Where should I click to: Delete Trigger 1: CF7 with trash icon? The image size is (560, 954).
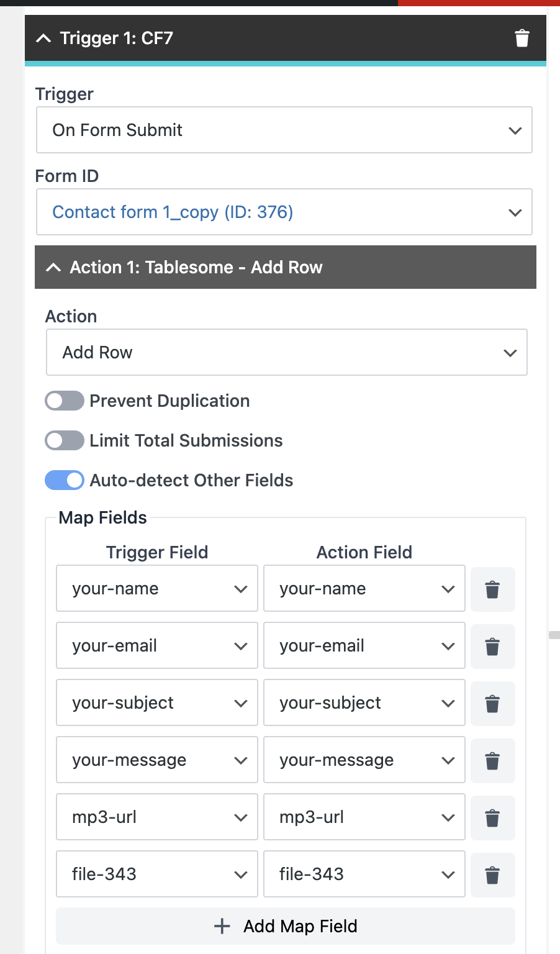[x=522, y=39]
